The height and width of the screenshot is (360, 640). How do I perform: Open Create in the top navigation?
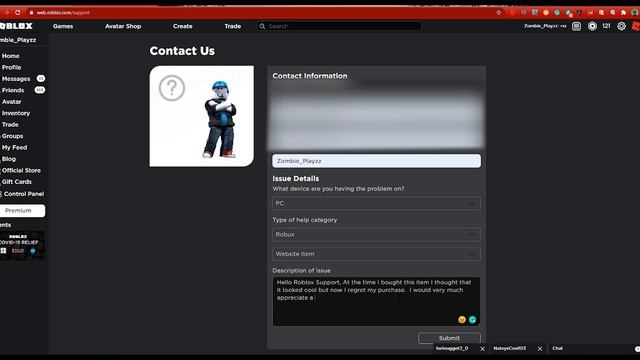point(182,26)
